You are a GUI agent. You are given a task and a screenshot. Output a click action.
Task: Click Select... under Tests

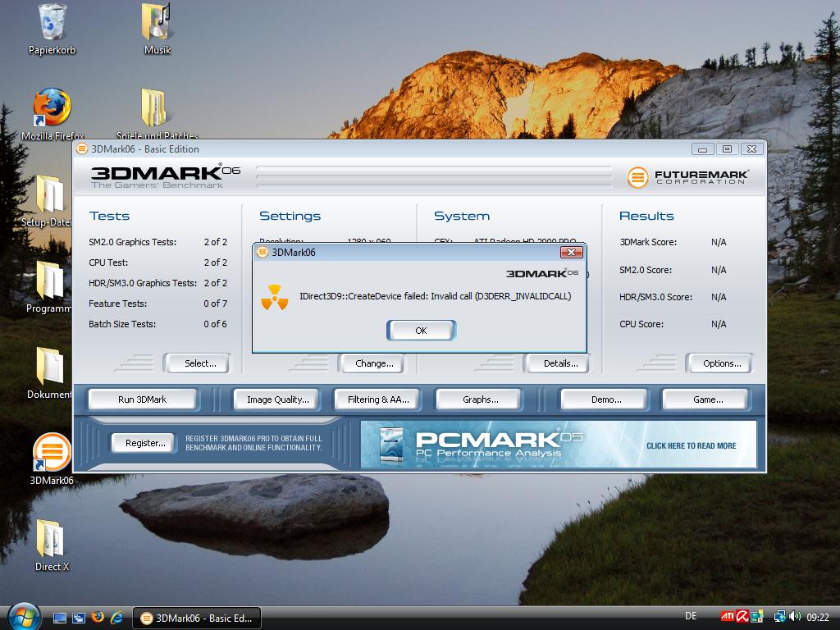click(197, 363)
